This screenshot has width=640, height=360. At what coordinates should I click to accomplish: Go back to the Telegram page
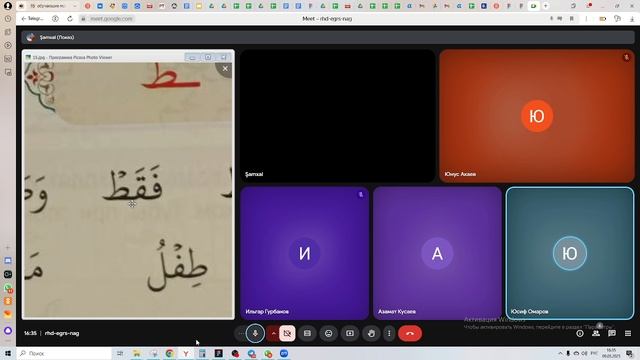pos(32,19)
